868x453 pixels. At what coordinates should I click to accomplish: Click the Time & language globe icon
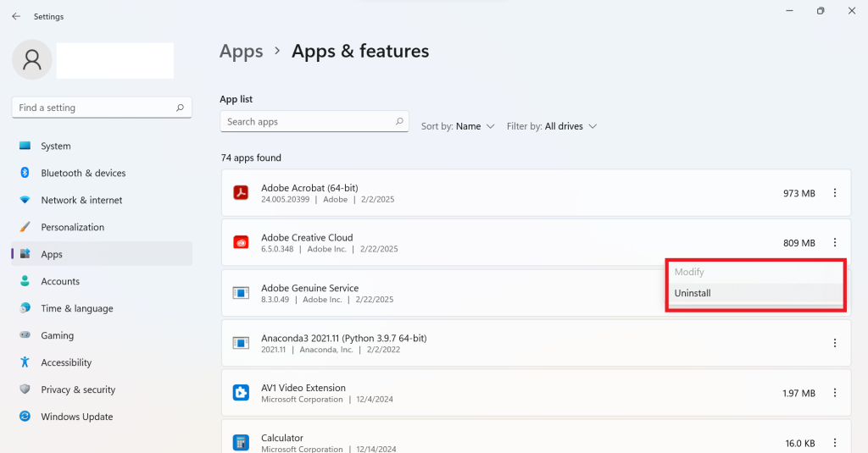point(25,308)
